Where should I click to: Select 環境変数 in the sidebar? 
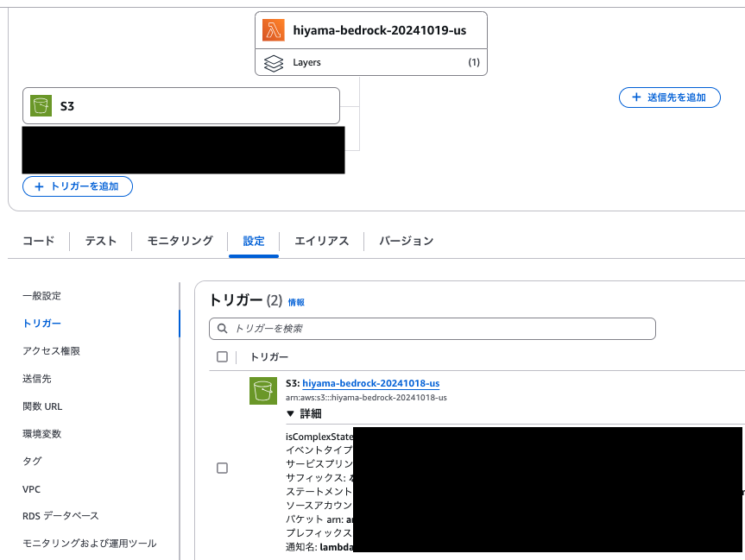tap(40, 433)
